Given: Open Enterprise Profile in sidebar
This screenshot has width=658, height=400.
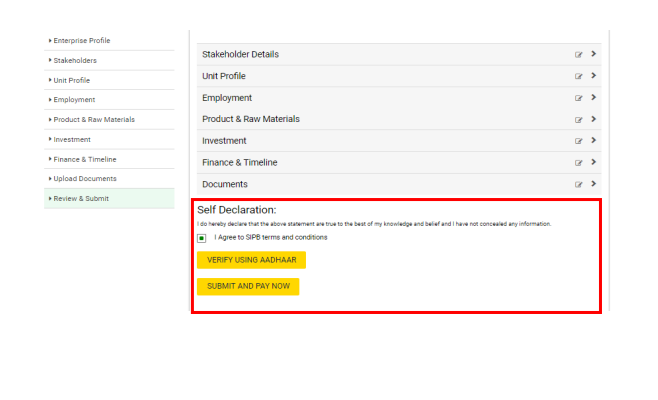Looking at the screenshot, I should [x=82, y=41].
